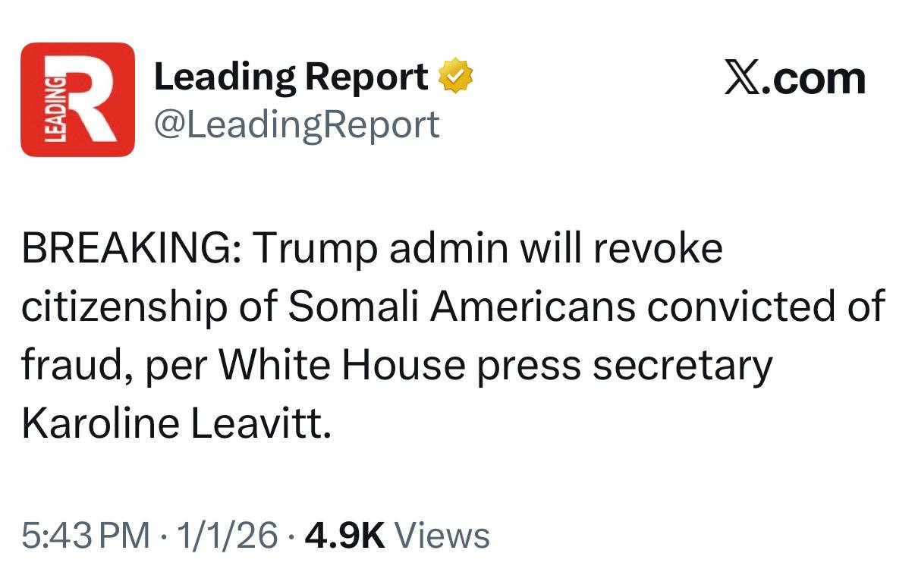Click the 5:43 PM timestamp
Screen dimensions: 915x588
pos(86,536)
